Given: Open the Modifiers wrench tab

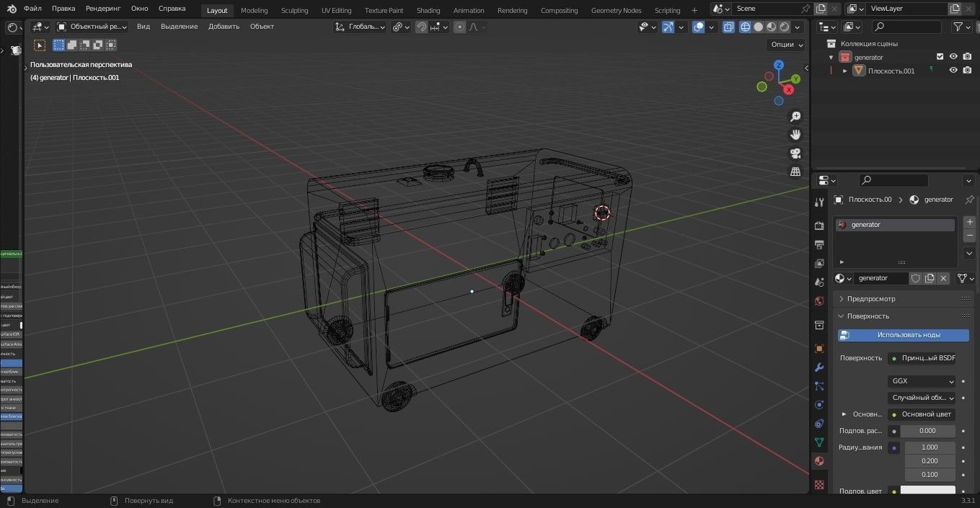Looking at the screenshot, I should click(x=819, y=367).
